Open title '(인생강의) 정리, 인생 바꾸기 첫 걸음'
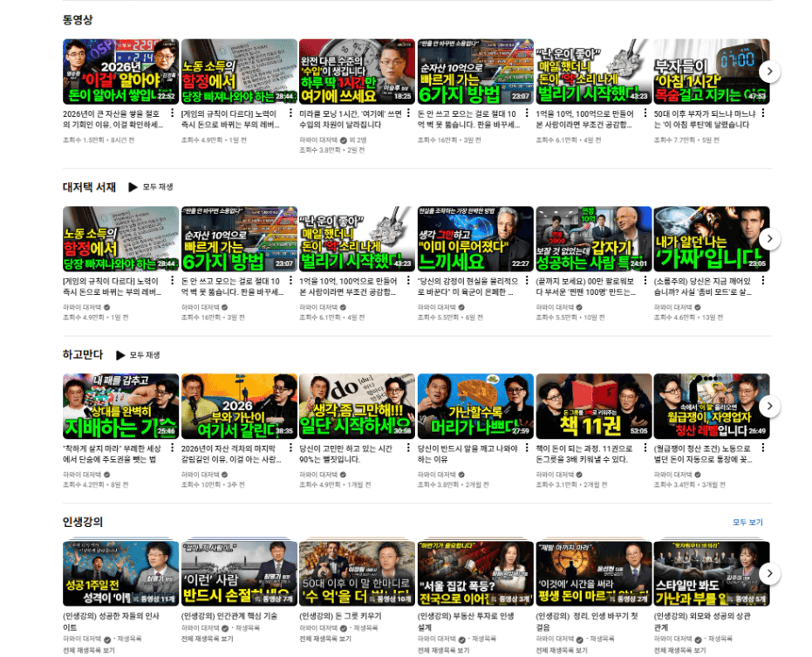This screenshot has height=657, width=812. pos(587,621)
